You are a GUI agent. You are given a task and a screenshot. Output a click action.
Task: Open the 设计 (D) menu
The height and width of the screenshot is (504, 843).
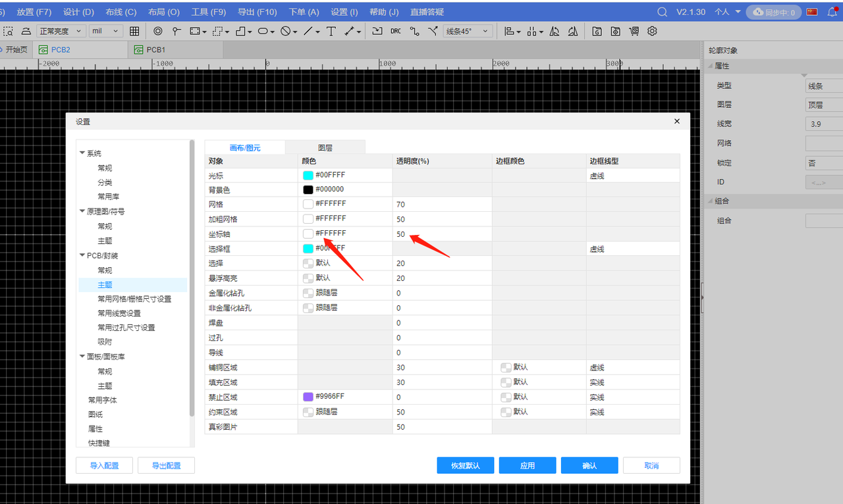[x=78, y=12]
